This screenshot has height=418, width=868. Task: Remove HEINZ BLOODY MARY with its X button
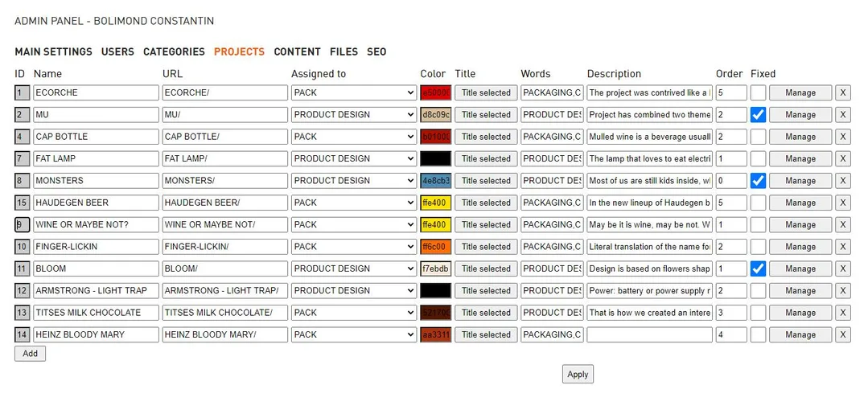coord(842,334)
